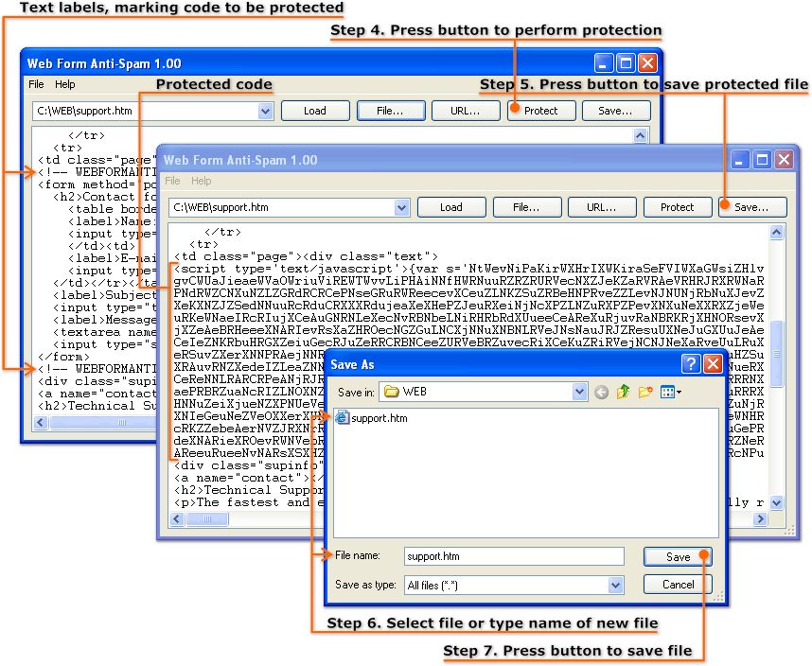Select support.htm file icon in file list

342,417
